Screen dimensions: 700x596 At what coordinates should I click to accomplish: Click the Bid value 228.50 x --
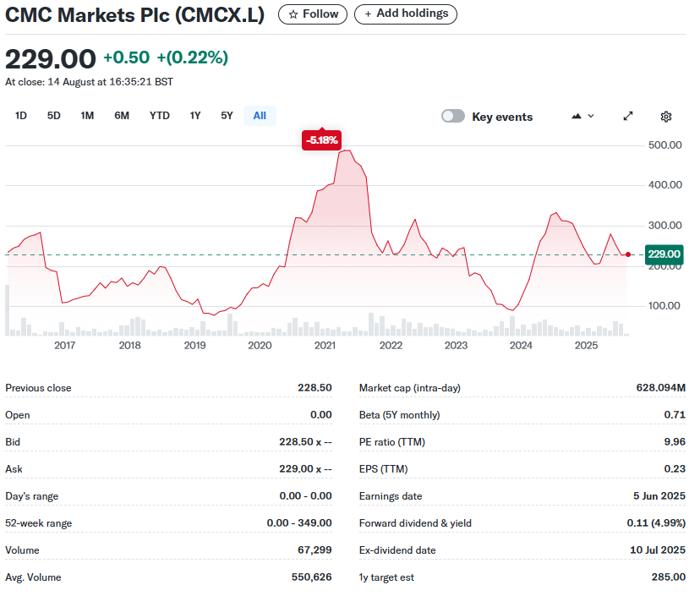click(305, 441)
